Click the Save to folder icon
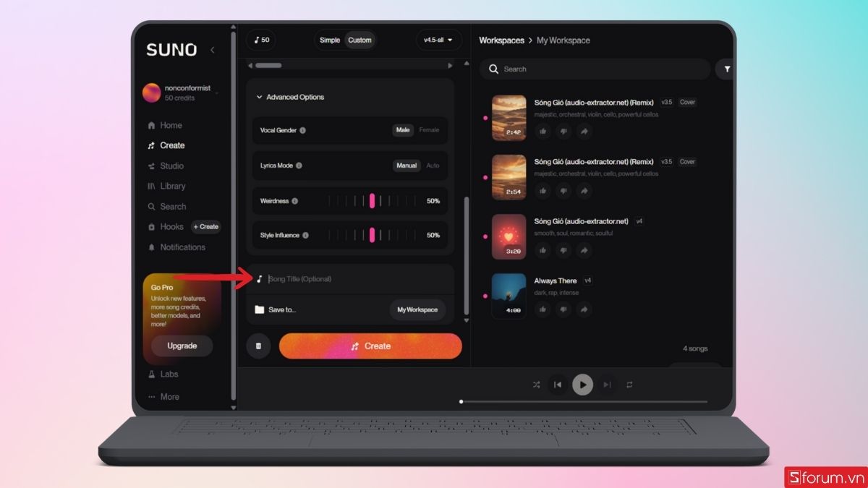Screen dimensions: 868x488 tap(259, 309)
